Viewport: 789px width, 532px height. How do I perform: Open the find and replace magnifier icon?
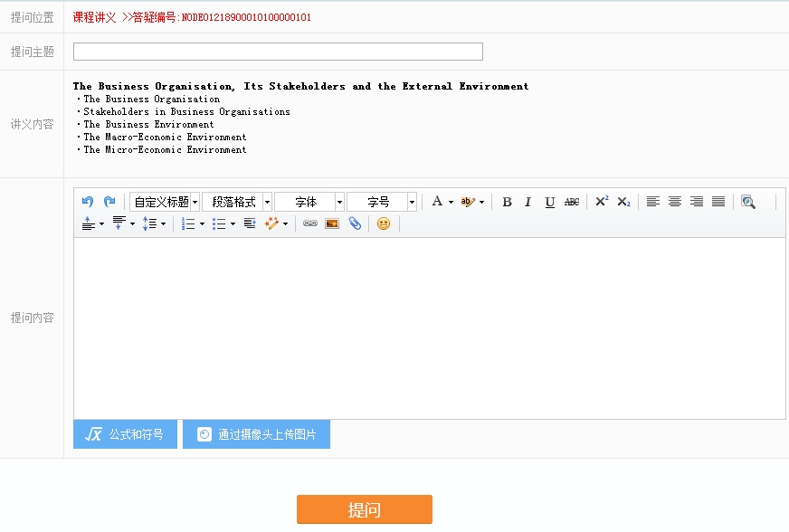click(x=747, y=202)
